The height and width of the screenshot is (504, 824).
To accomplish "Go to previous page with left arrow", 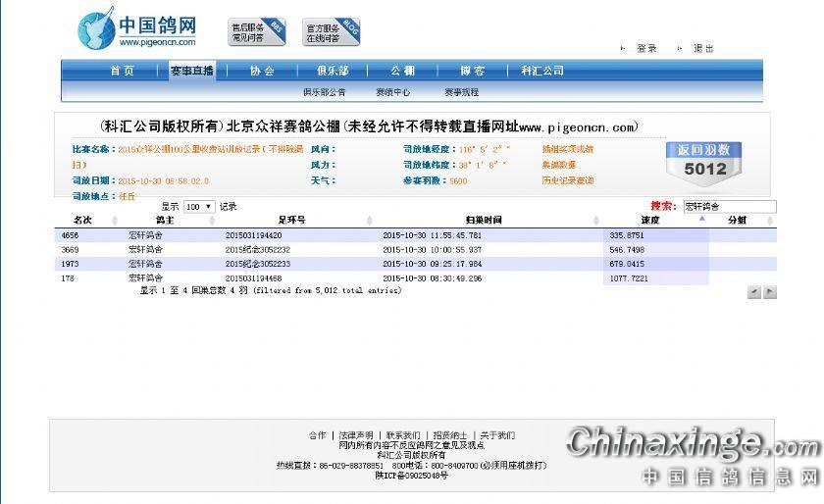I will 753,292.
